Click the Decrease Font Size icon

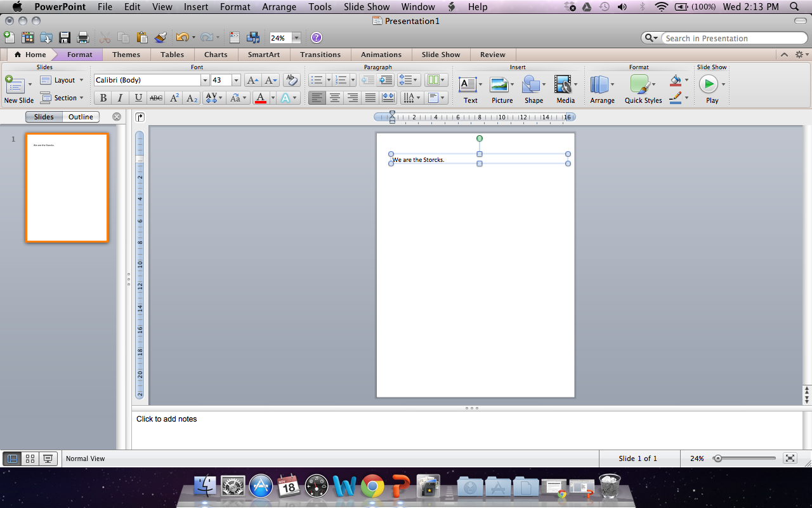(271, 80)
